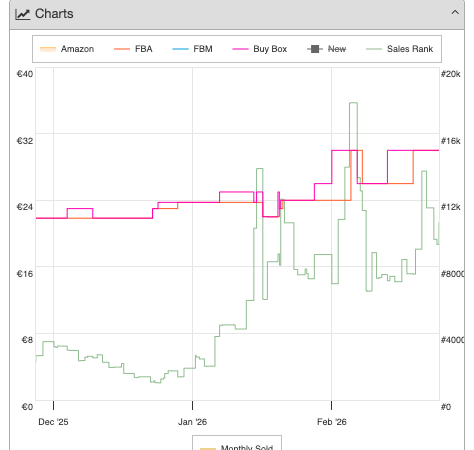474x450 pixels.
Task: Click the Jan '26 axis label
Action: [192, 422]
